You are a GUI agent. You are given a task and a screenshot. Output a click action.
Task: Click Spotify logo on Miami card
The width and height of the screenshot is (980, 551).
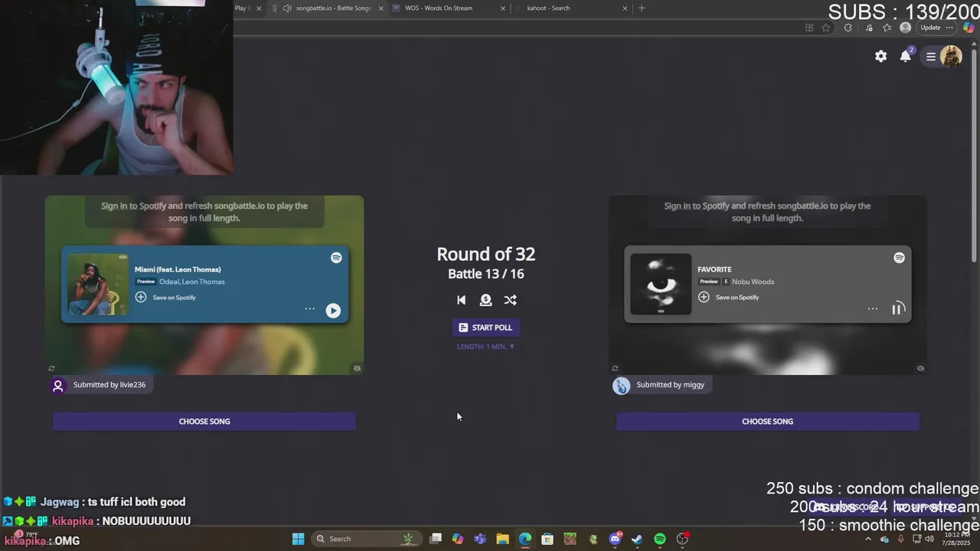pos(336,258)
